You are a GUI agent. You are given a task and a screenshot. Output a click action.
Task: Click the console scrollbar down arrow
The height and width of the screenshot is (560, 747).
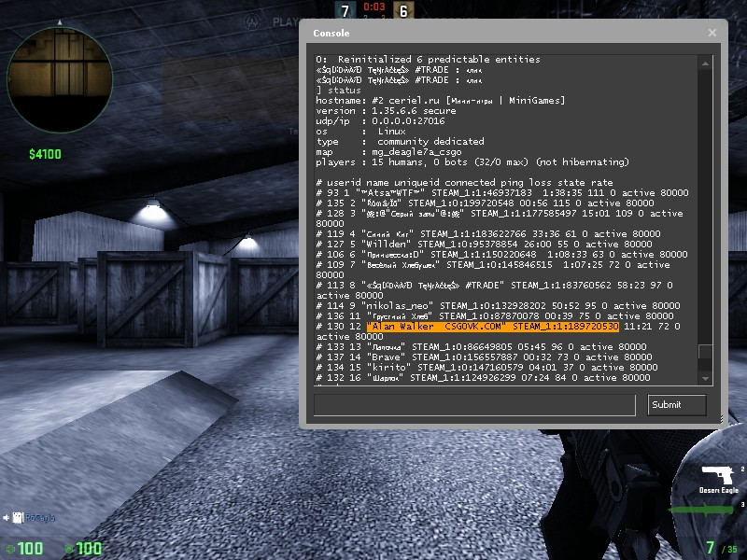tap(706, 376)
